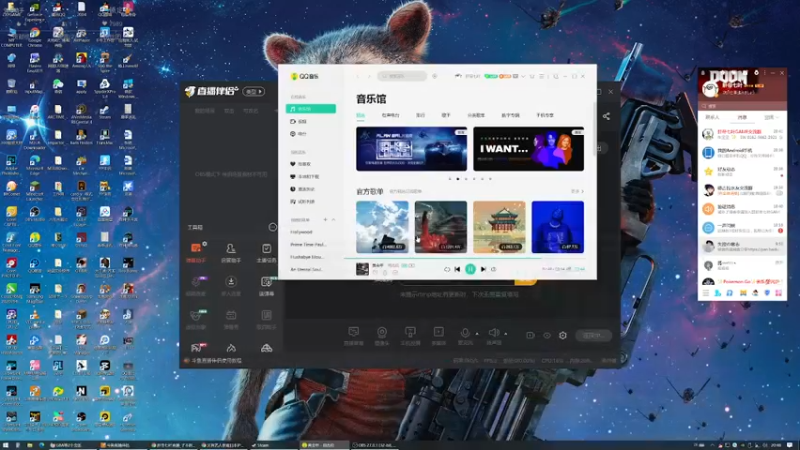
Task: Skip to next track in QQ Music
Action: [483, 269]
